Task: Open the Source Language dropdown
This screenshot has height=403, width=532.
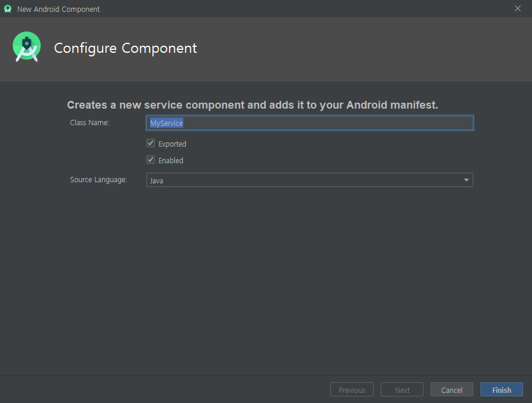Action: [x=310, y=180]
